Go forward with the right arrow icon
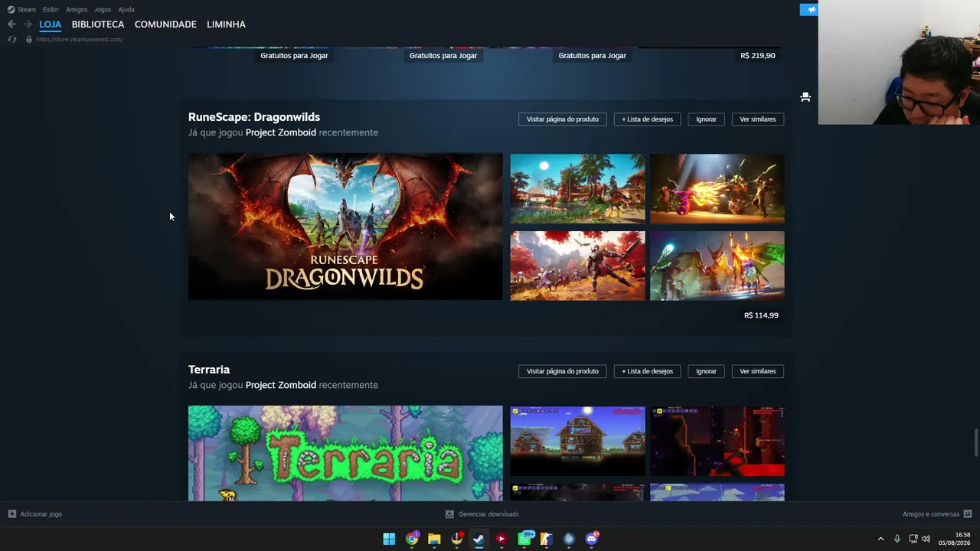980x551 pixels. [x=28, y=24]
